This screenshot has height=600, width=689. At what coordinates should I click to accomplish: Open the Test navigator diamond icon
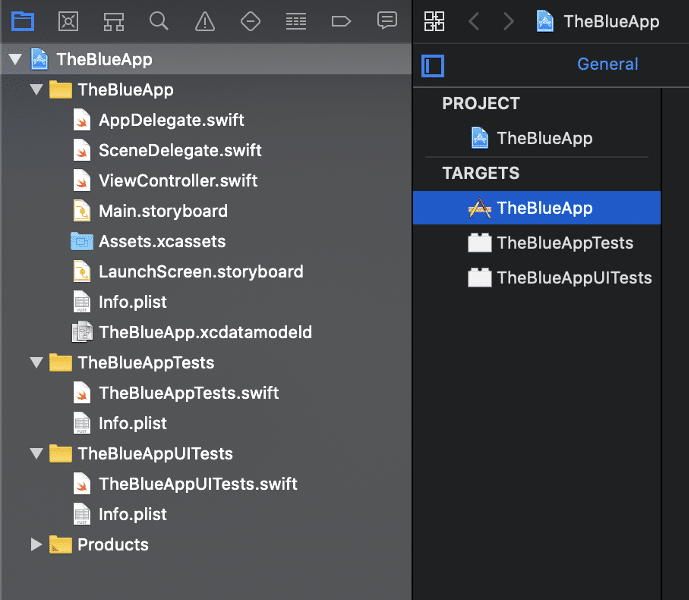(x=250, y=21)
